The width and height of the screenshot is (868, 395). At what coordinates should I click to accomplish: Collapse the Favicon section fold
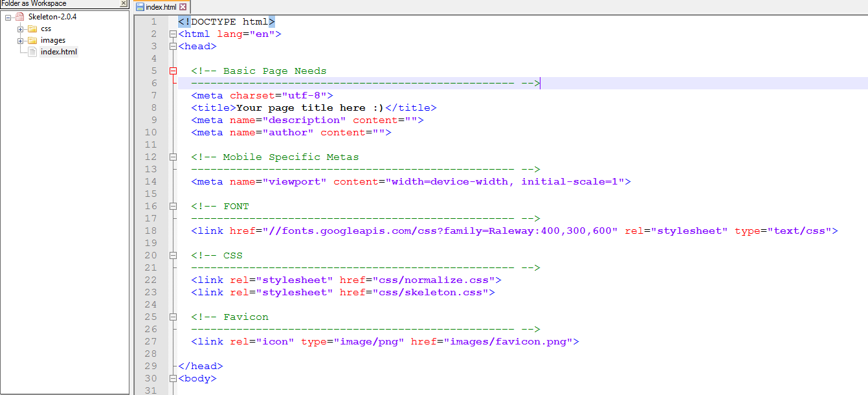(x=172, y=317)
